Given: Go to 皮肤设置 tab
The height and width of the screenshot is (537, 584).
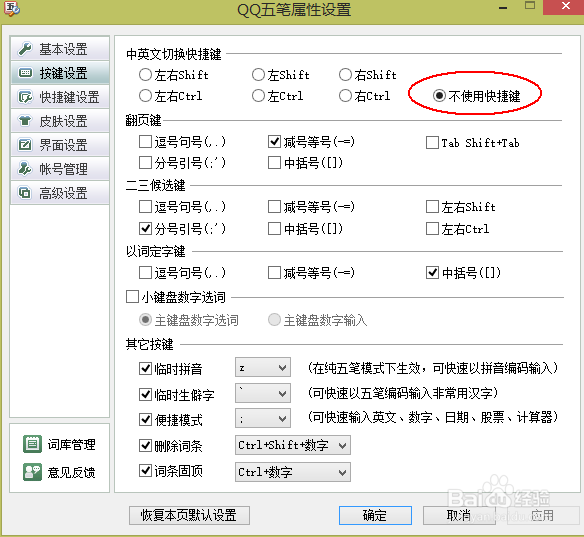Looking at the screenshot, I should (x=60, y=121).
